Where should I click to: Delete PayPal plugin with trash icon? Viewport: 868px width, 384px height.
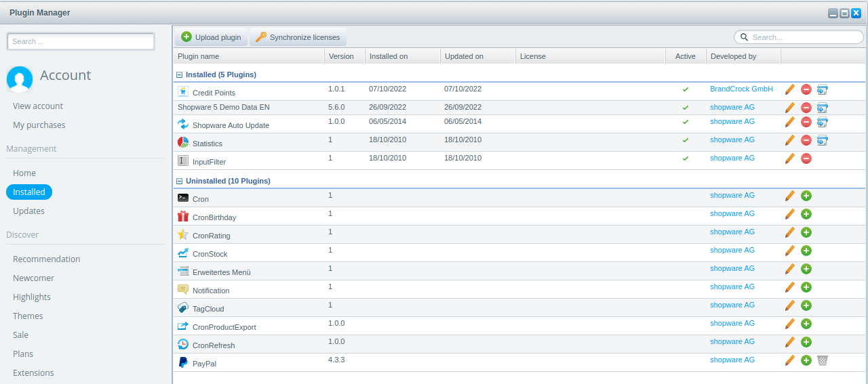pos(823,360)
